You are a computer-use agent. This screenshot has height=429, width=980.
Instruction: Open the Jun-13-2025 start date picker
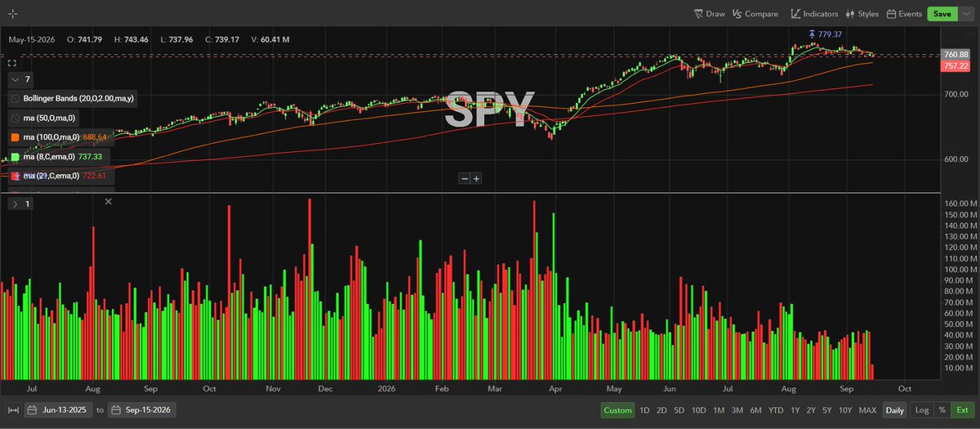(x=59, y=410)
